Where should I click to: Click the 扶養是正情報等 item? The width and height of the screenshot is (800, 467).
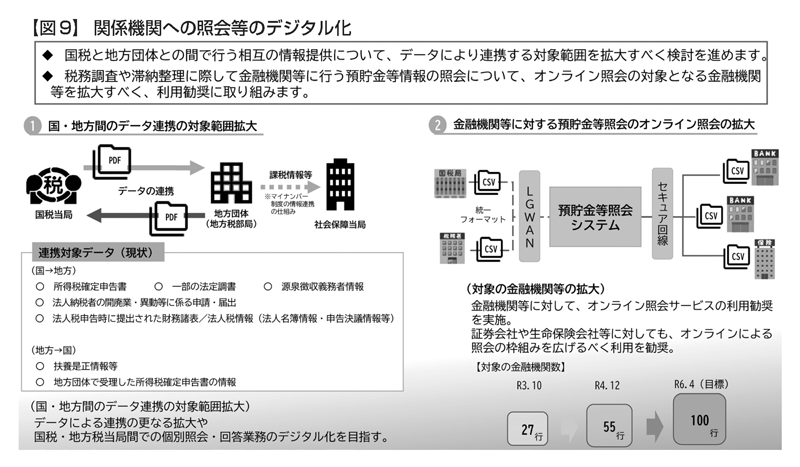pyautogui.click(x=85, y=366)
